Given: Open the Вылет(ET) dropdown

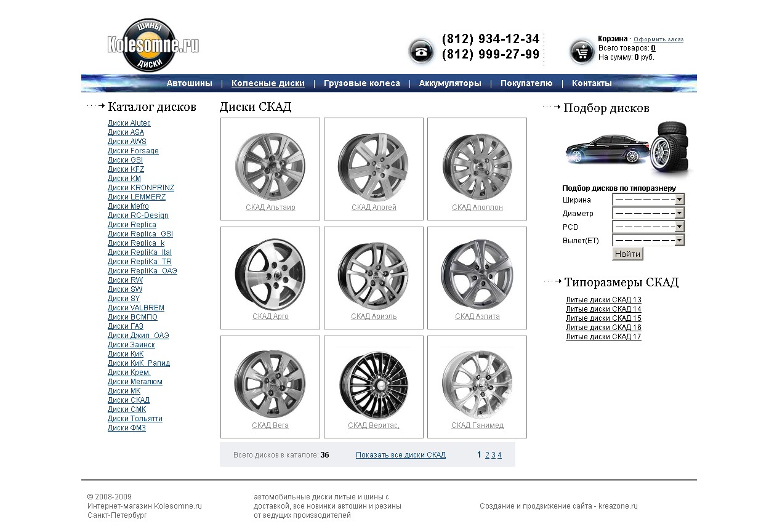Looking at the screenshot, I should point(648,240).
